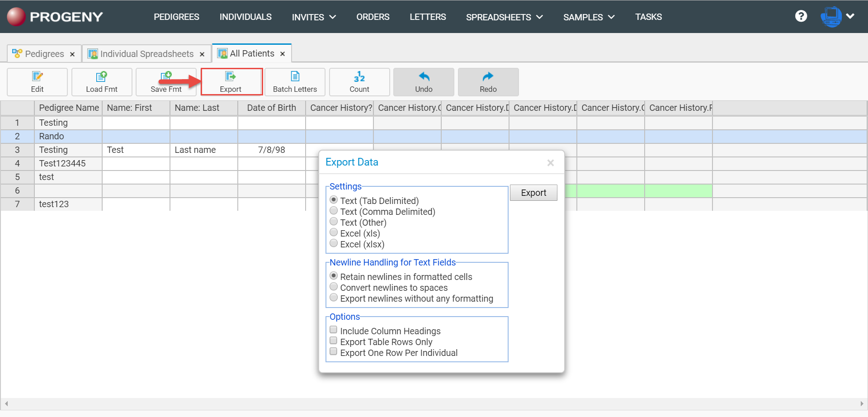The height and width of the screenshot is (417, 868).
Task: Expand the SPREADSHEETS menu
Action: pyautogui.click(x=504, y=17)
